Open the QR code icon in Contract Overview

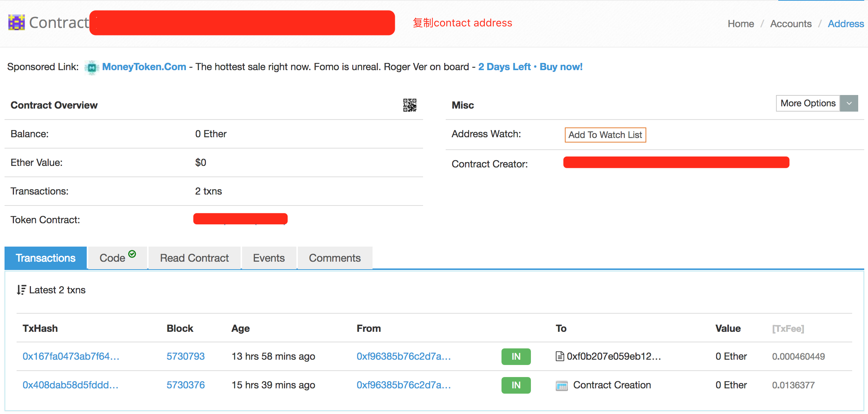[409, 105]
